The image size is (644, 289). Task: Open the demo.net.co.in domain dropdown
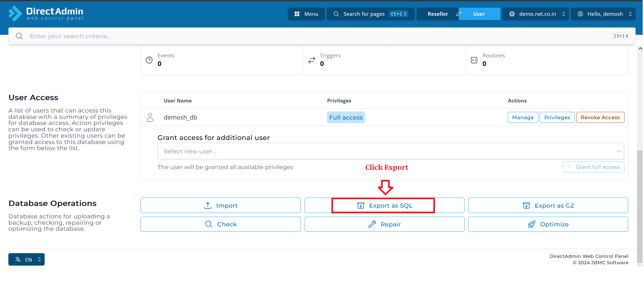(x=535, y=14)
